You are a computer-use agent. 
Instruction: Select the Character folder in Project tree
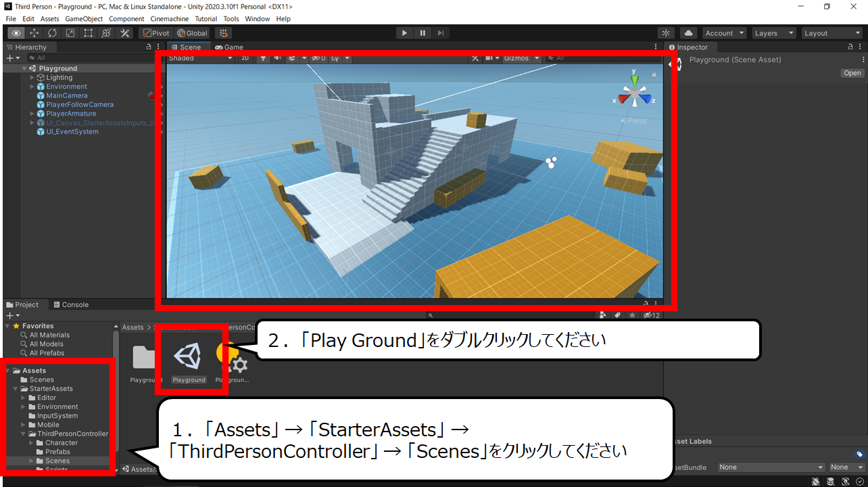tap(61, 442)
